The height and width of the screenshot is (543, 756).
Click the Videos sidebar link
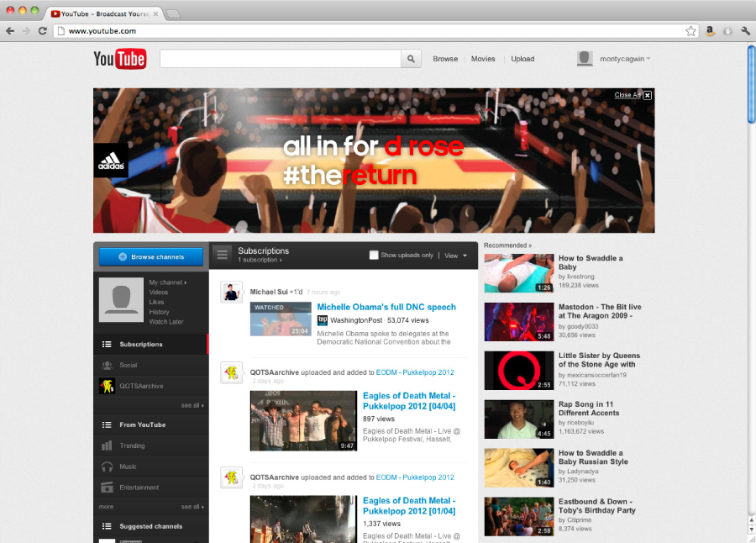pos(159,292)
